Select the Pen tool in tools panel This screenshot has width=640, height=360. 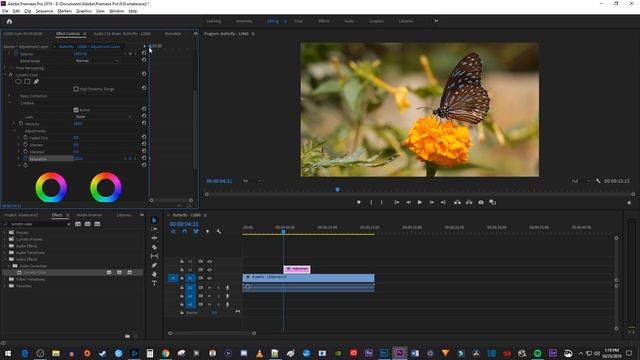(154, 265)
